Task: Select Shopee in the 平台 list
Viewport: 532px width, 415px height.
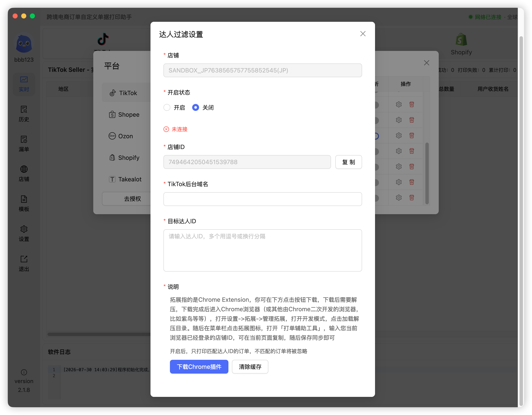Action: tap(126, 114)
